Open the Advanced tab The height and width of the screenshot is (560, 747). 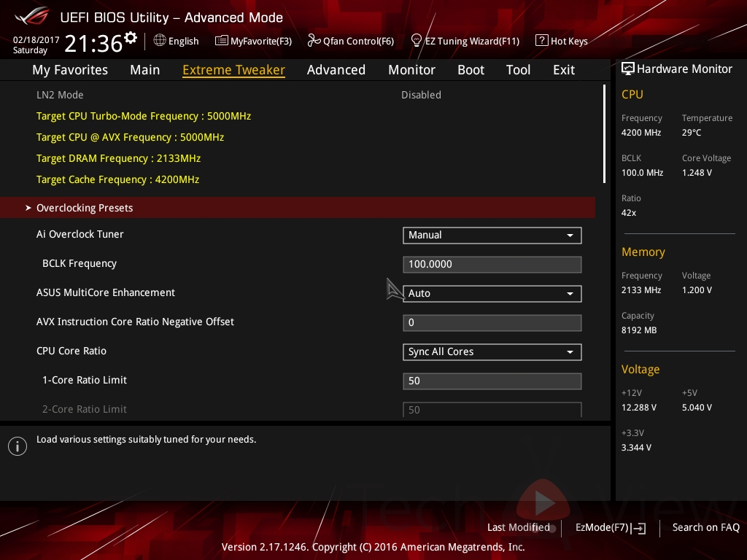(x=336, y=70)
